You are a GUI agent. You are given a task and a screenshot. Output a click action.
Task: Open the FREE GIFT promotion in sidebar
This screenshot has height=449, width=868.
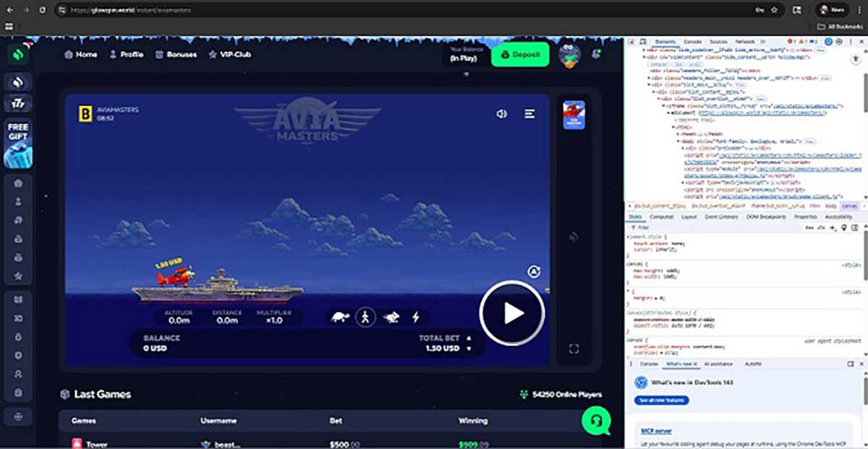pos(17,149)
